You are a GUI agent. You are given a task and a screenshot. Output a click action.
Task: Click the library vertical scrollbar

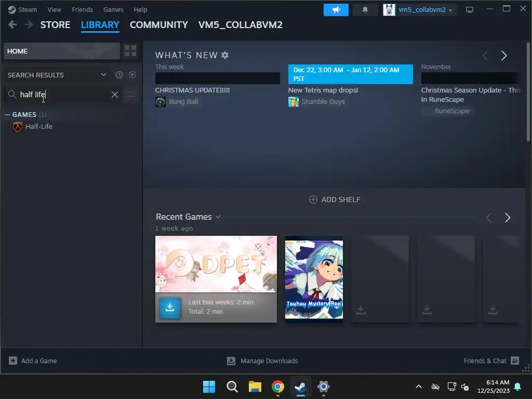(528, 91)
